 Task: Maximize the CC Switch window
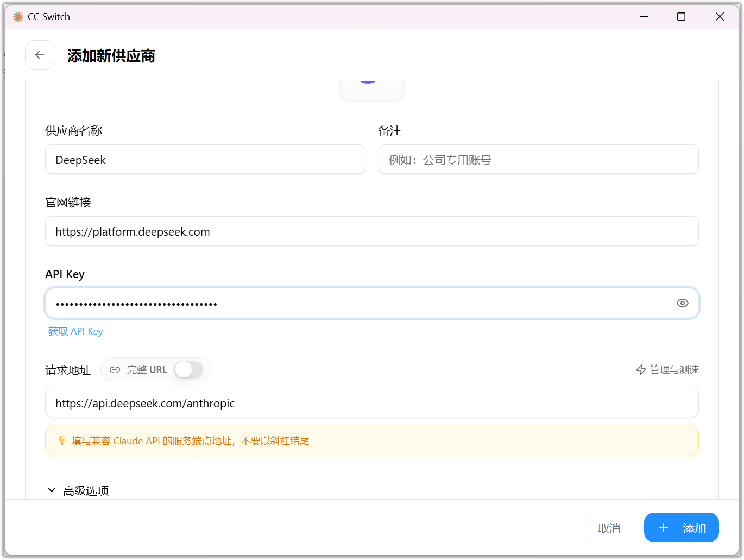[681, 17]
